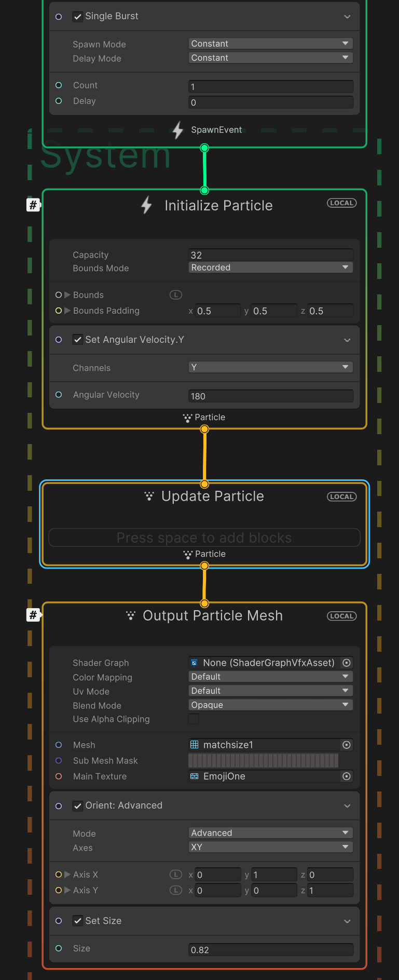Screen dimensions: 399x980
Task: Uncheck Set Angular Velocity.Y
Action: [78, 340]
